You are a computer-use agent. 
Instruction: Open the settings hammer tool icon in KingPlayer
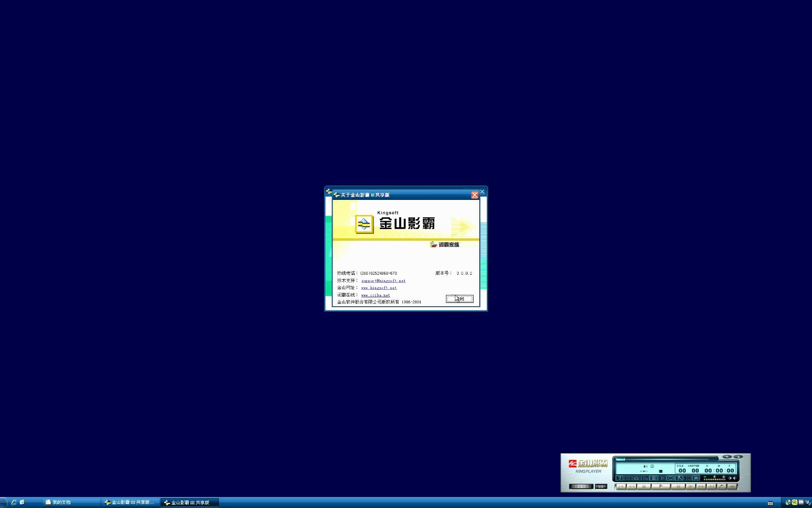click(679, 478)
